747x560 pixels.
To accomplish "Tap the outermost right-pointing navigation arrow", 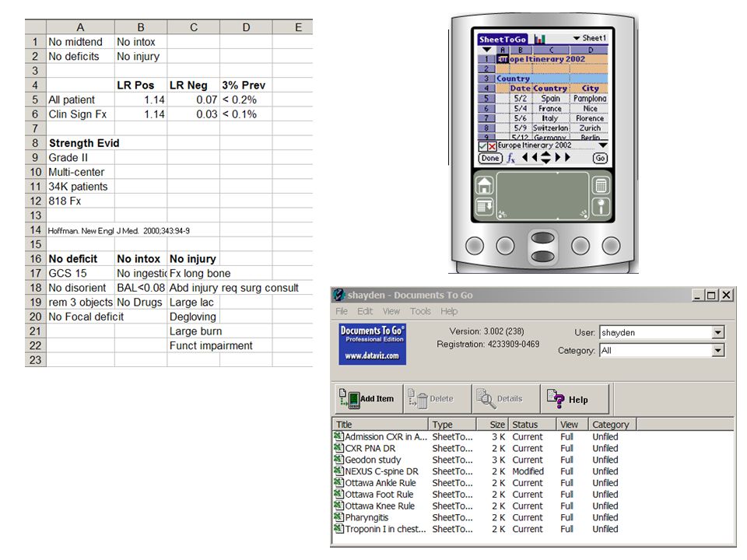I will (x=567, y=158).
